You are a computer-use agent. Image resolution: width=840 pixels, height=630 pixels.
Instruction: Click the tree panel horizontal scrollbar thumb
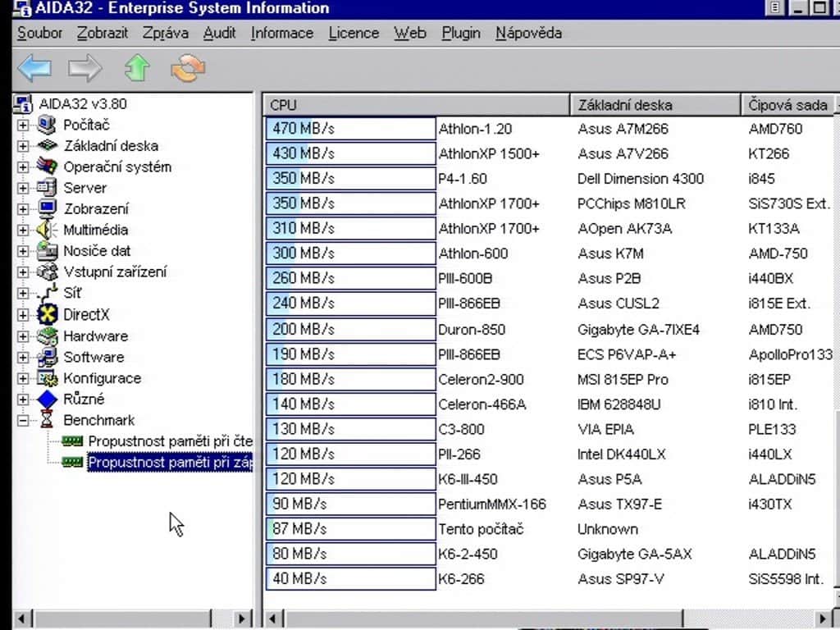coord(123,619)
